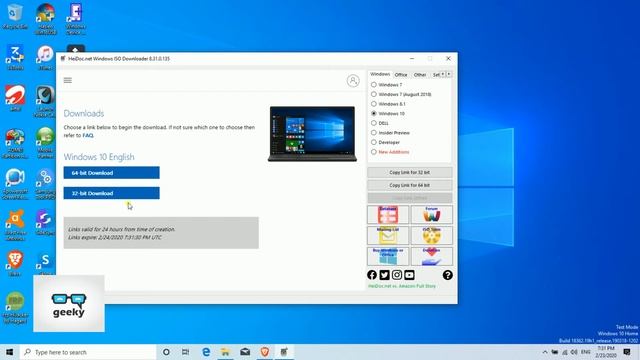
Task: Open the HeiDoc Twitter page icon
Action: coord(384,275)
